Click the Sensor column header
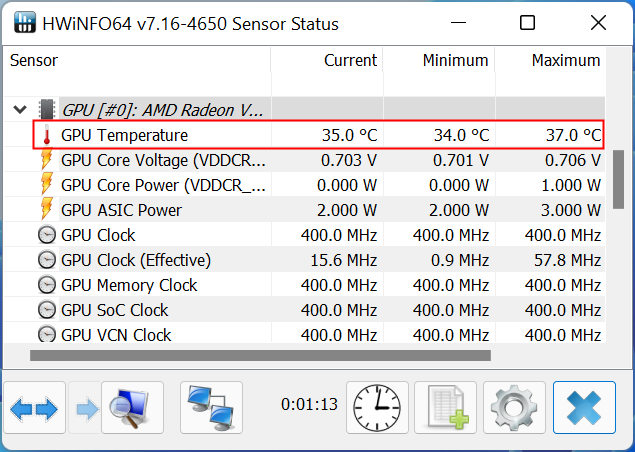635x452 pixels. (34, 61)
